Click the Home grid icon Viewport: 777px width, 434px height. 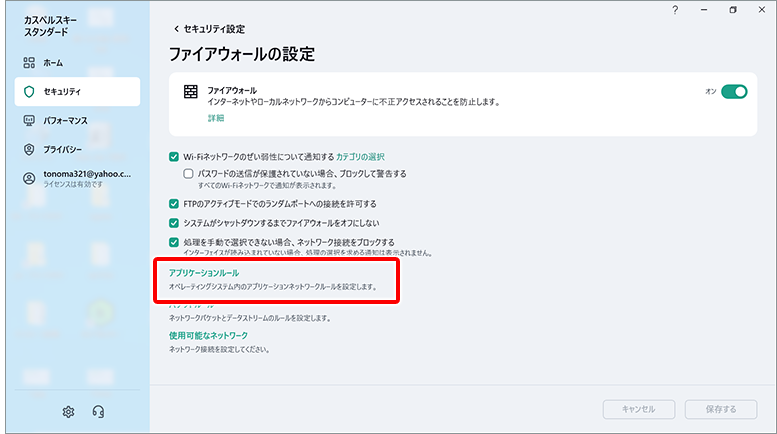pyautogui.click(x=29, y=63)
